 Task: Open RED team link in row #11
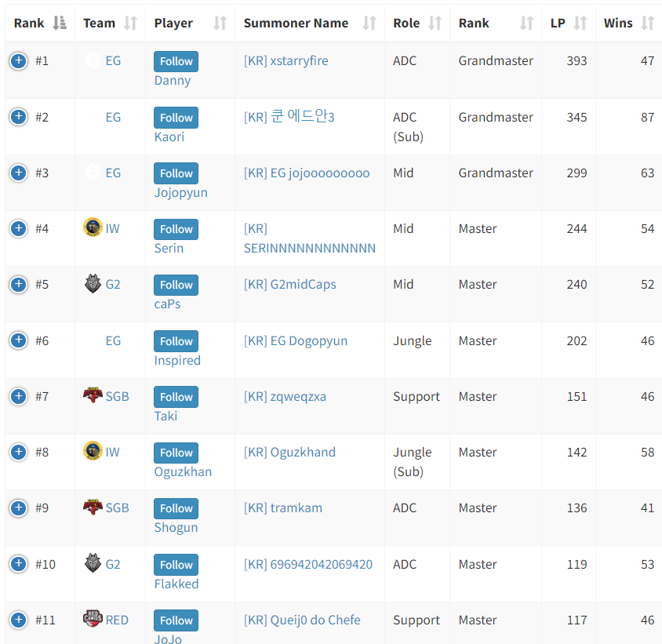(117, 620)
